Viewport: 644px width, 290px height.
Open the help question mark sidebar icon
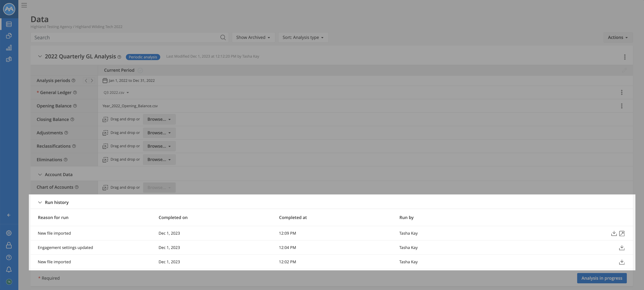(x=9, y=257)
